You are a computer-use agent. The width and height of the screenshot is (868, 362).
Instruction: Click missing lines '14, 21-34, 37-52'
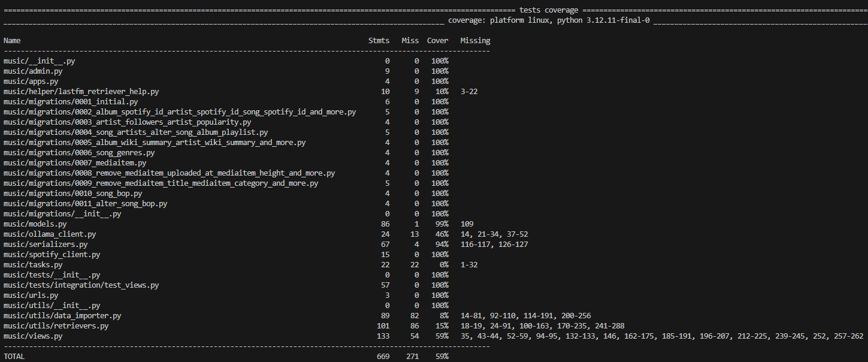(x=494, y=234)
